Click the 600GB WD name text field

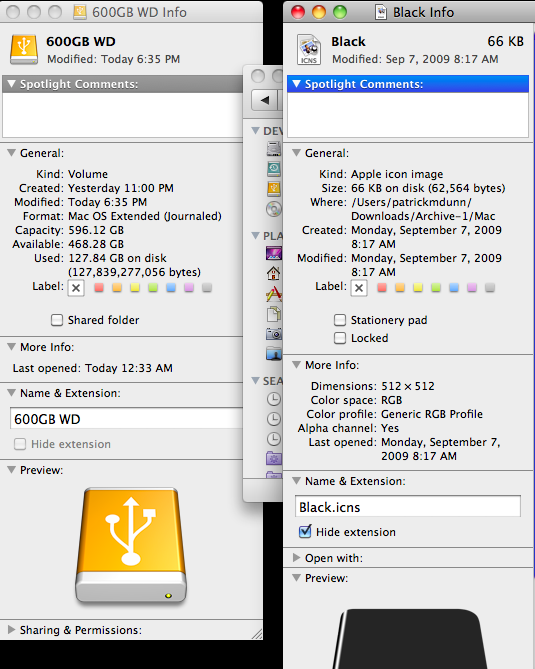126,418
